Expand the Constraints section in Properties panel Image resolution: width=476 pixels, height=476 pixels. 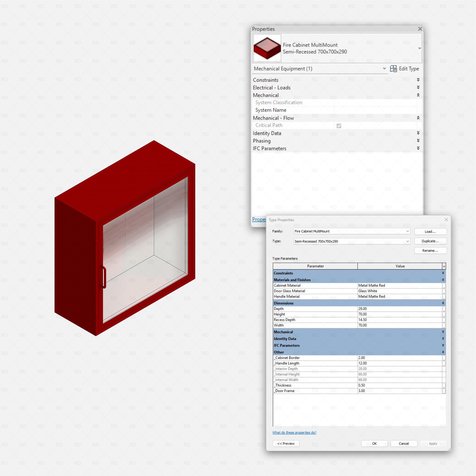[x=418, y=80]
